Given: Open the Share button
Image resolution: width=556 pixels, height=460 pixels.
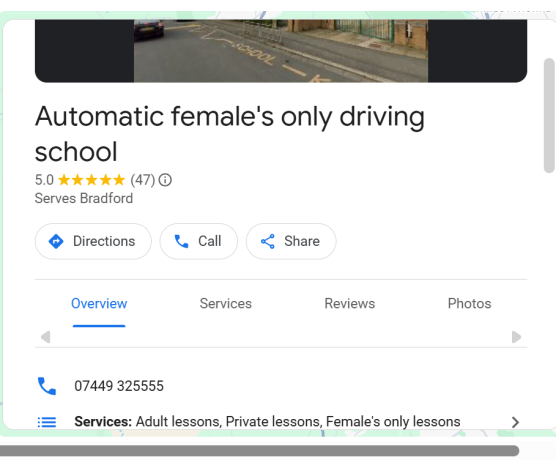Looking at the screenshot, I should (x=291, y=241).
